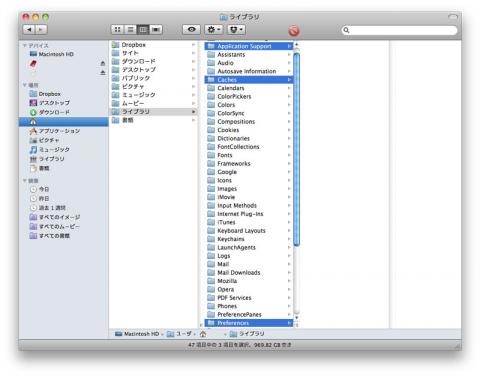Select the red removable drive in the sidebar
Viewport: 480px width, 376px height.
point(33,64)
